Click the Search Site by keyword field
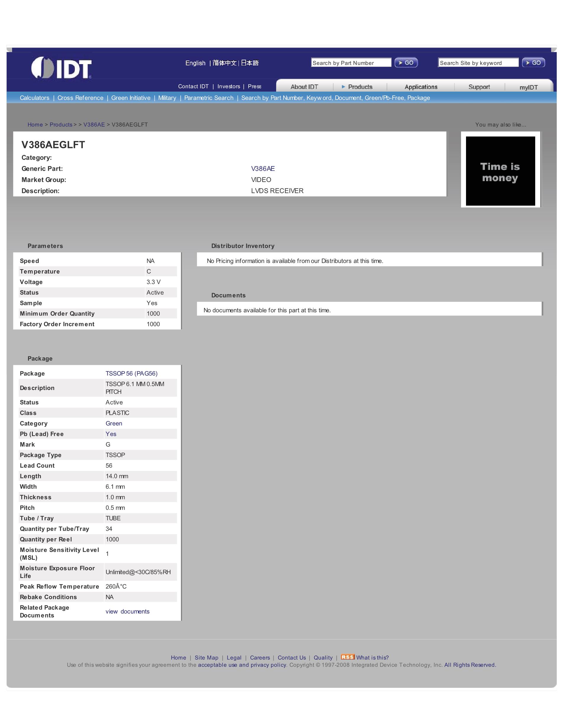This screenshot has width=563, height=728. point(478,63)
